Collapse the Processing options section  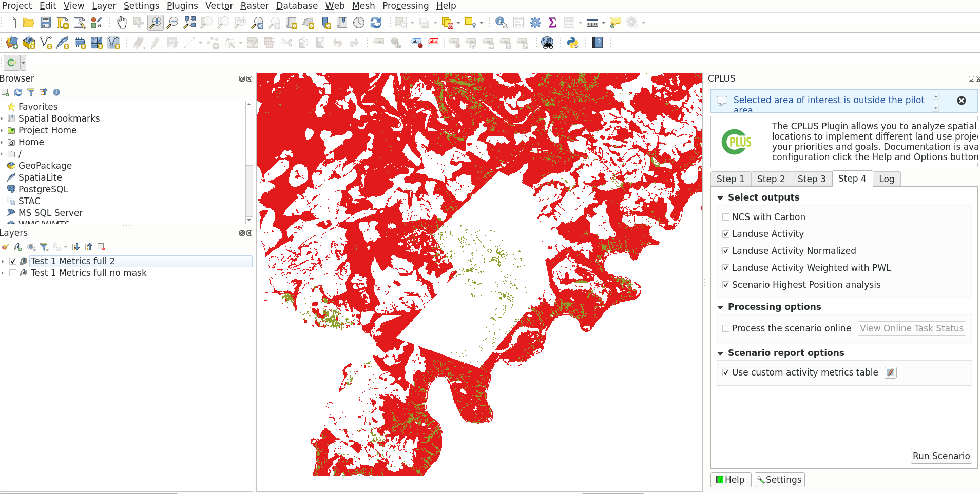pyautogui.click(x=720, y=307)
